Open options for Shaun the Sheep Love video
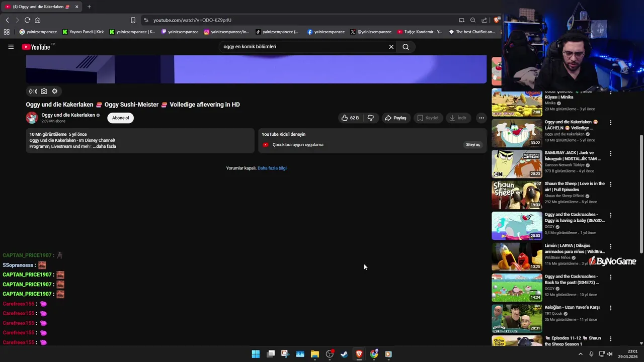 point(610,185)
